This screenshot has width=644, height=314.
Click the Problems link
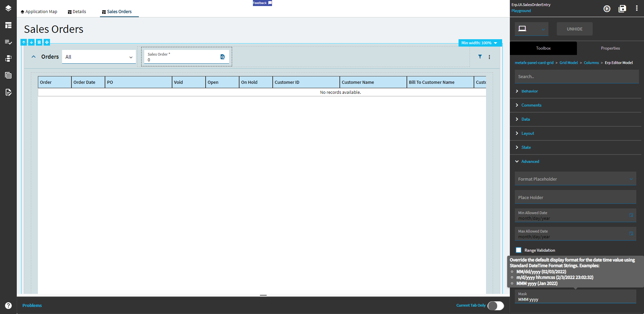coord(32,305)
